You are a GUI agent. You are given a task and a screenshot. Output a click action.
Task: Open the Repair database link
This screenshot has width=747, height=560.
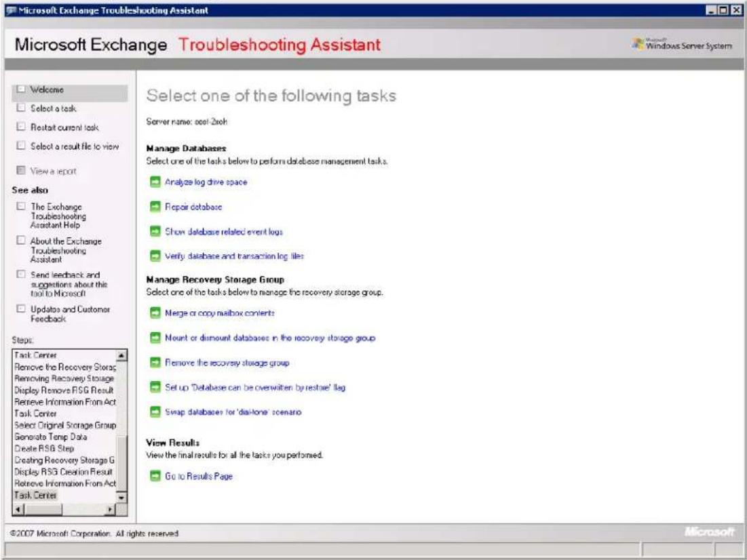click(x=193, y=207)
